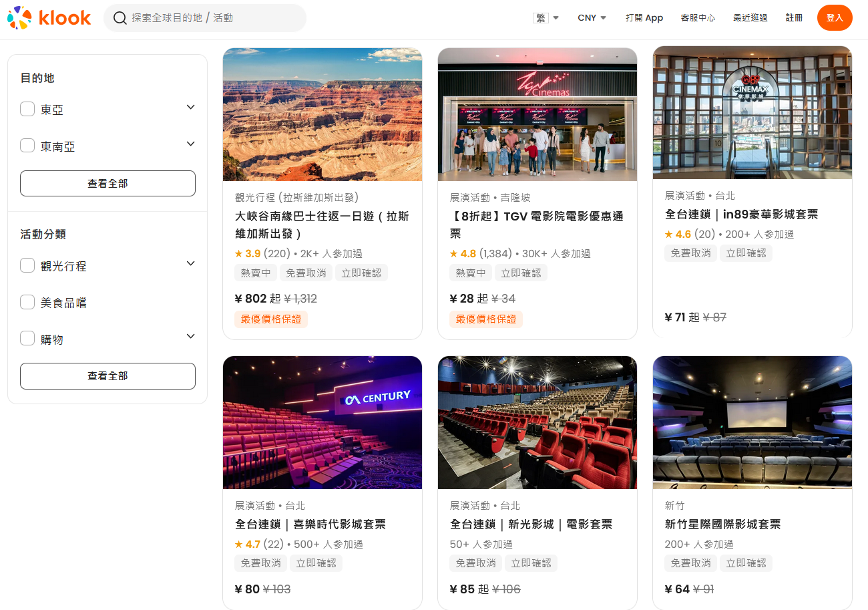
Task: Tick the 購物 category checkbox
Action: (27, 339)
